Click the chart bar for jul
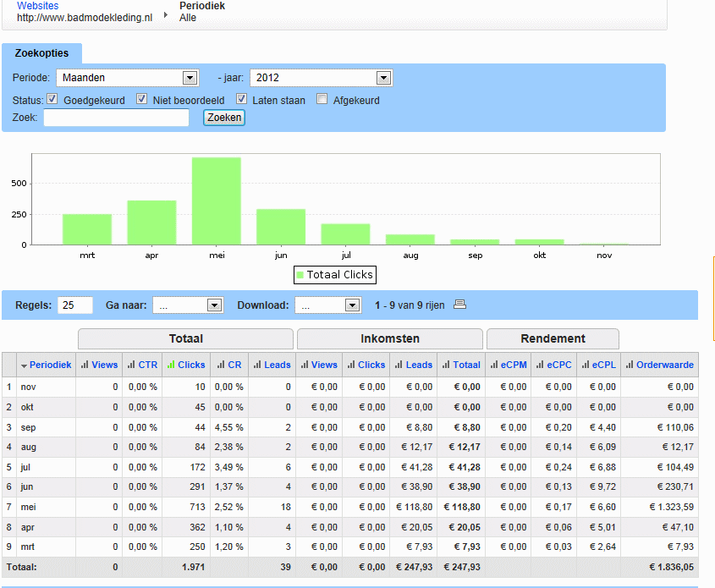This screenshot has width=715, height=588. tap(345, 234)
